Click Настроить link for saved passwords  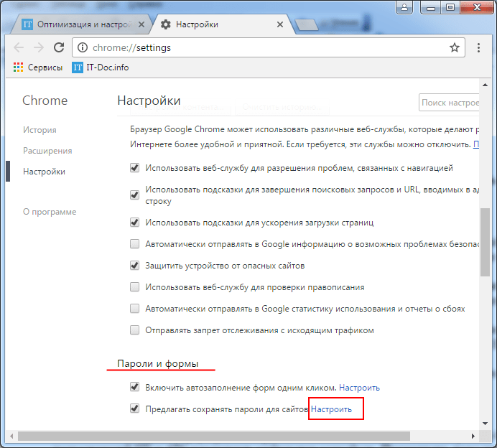point(331,409)
